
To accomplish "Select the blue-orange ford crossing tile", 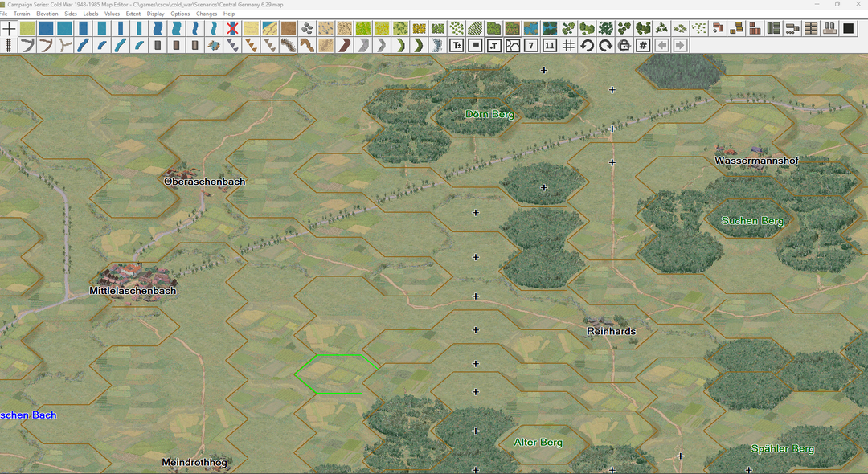I will tap(214, 45).
